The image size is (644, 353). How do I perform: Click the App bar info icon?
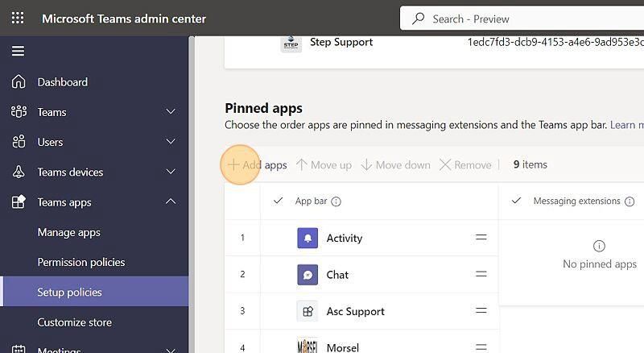[x=336, y=201]
